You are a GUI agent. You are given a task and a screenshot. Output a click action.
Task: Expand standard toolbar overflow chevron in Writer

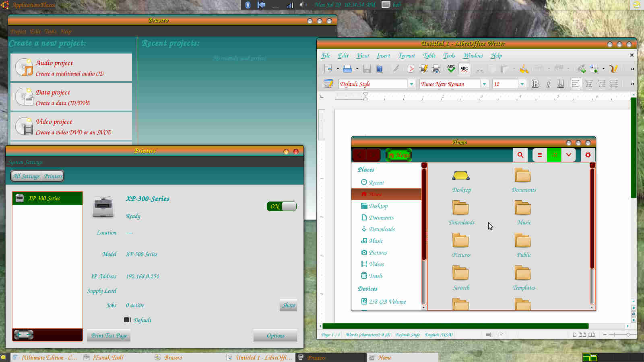pos(632,69)
